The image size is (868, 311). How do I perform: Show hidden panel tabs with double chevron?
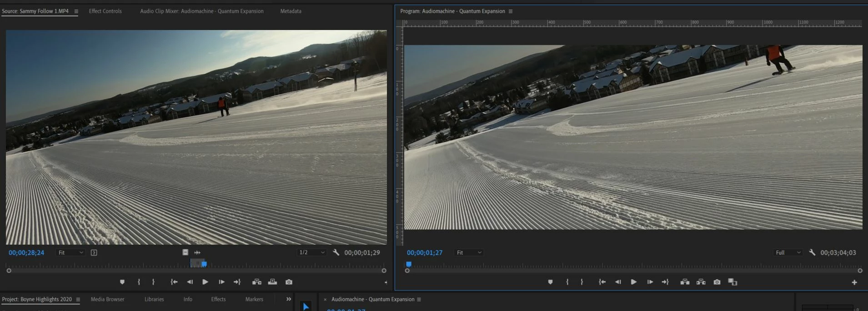click(x=288, y=299)
